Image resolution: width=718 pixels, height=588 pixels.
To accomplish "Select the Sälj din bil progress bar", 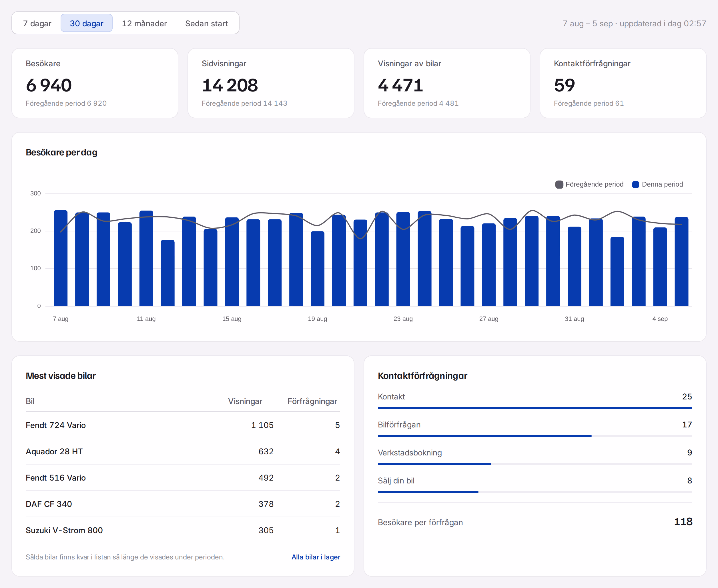I will (x=535, y=492).
